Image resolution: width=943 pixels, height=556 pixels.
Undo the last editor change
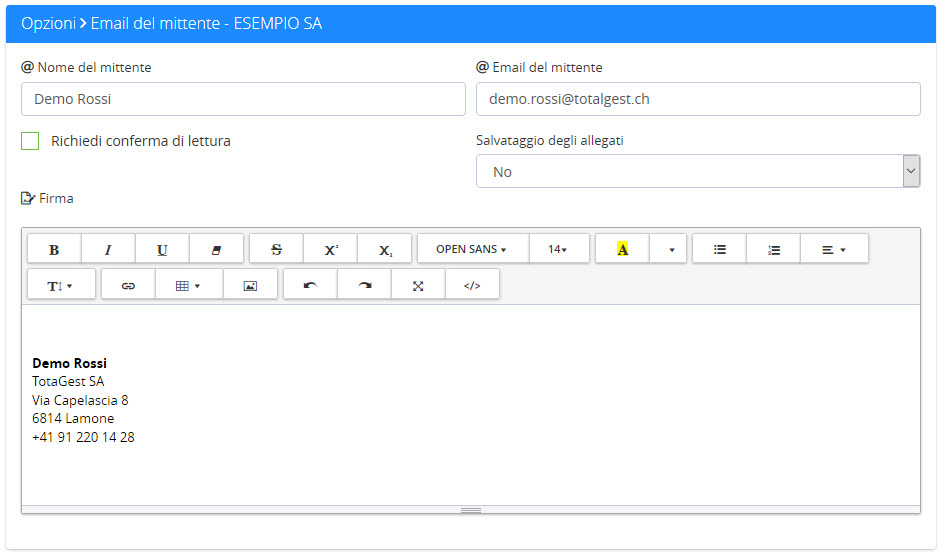click(x=310, y=285)
